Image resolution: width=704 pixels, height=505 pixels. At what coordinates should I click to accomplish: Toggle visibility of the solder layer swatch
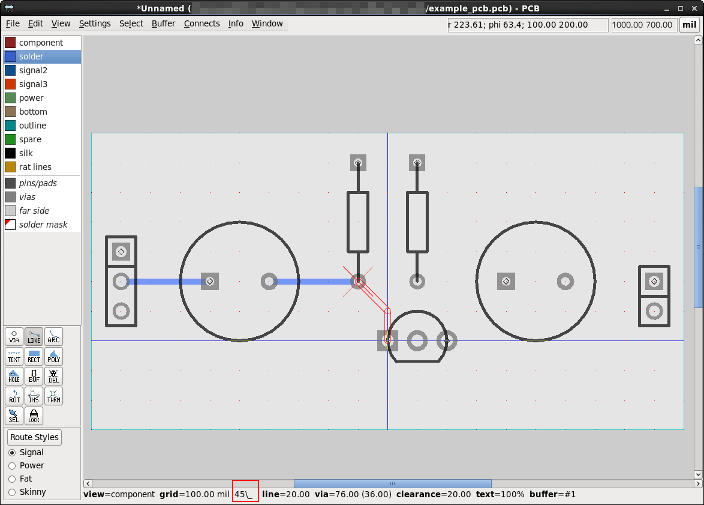point(10,57)
